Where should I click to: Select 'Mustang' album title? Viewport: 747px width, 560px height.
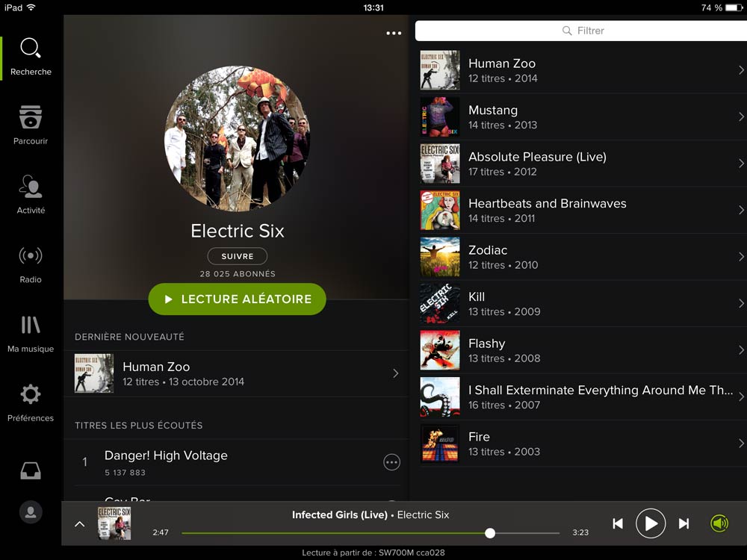[492, 110]
